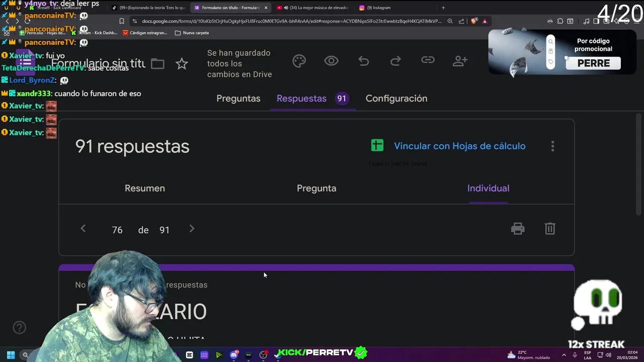Click the form title Formulario sin título
The height and width of the screenshot is (362, 644).
[x=98, y=64]
